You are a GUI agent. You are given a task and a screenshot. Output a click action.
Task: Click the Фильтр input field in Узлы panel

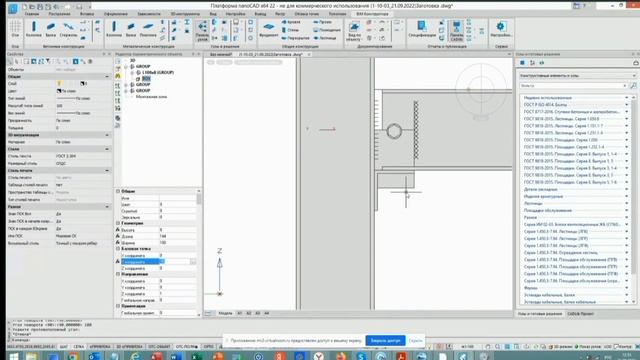tap(573, 86)
